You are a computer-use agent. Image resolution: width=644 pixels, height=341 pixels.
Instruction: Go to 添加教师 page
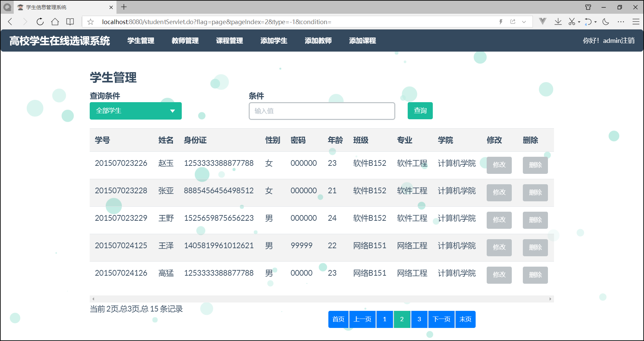click(x=318, y=41)
